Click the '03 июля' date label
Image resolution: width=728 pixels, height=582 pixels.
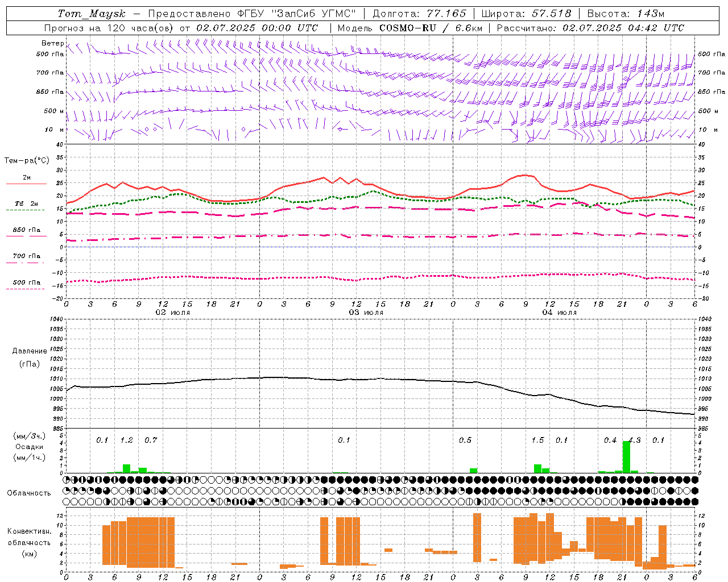click(366, 313)
